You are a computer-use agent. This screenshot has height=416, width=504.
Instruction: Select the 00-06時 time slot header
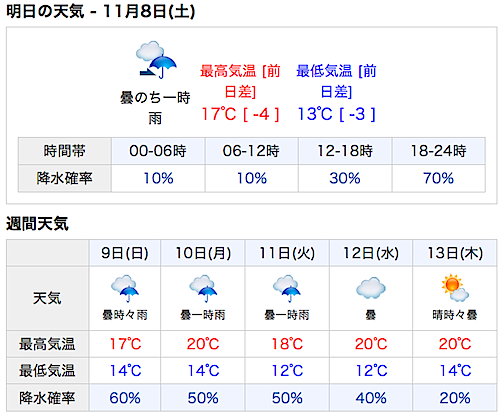click(x=158, y=151)
